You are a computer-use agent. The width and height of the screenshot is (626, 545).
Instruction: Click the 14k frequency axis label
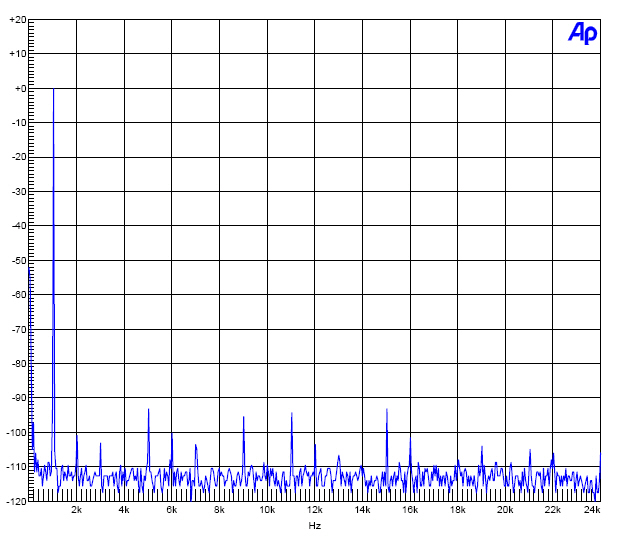[x=362, y=510]
